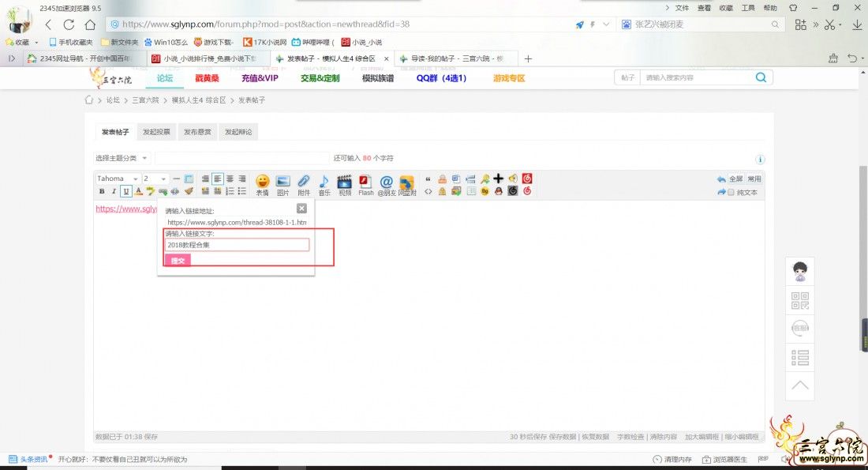The image size is (868, 470).
Task: Open browser 工具 menu
Action: tap(748, 8)
